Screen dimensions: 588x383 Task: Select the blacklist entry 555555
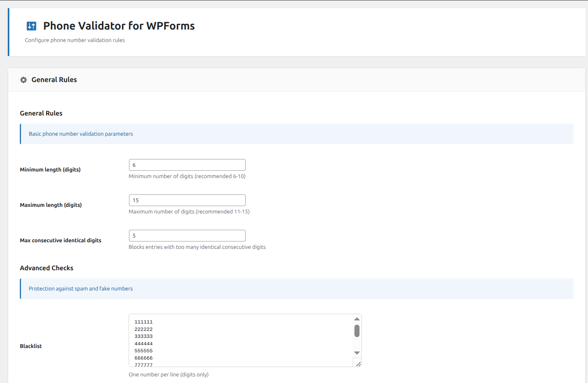tap(143, 350)
